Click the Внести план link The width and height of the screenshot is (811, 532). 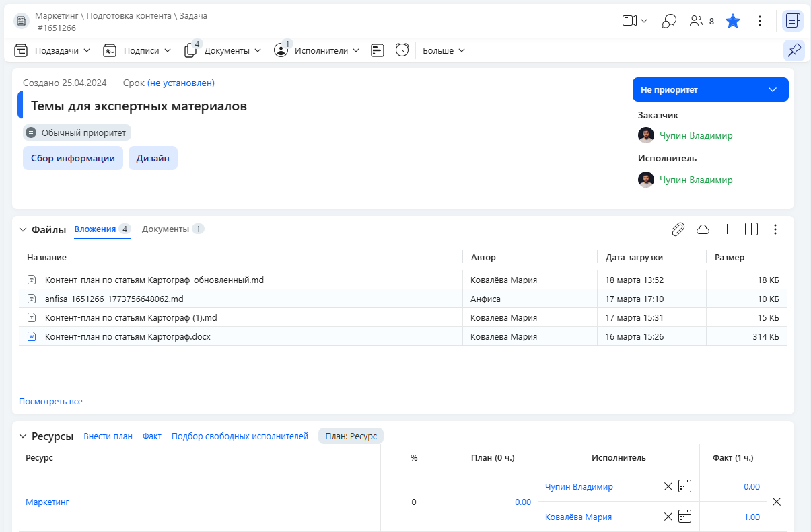(108, 436)
